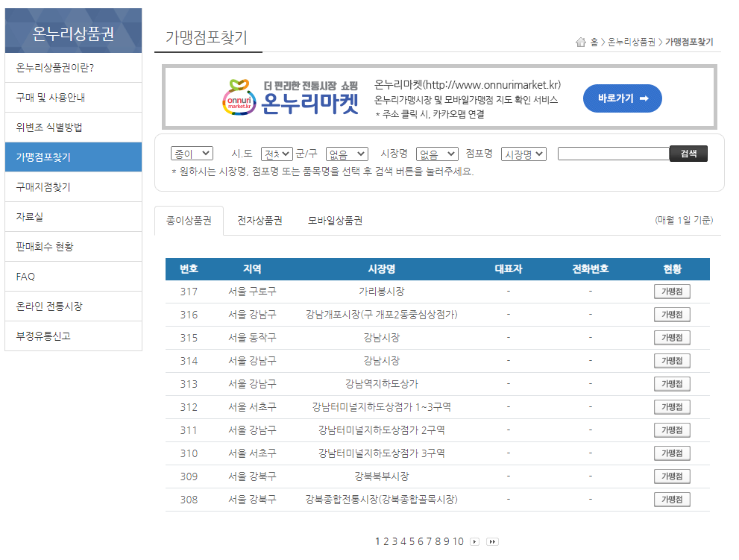Click market name 강남개포시장(구 개포2동중심상점가)
This screenshot has height=560, width=739.
coord(381,315)
